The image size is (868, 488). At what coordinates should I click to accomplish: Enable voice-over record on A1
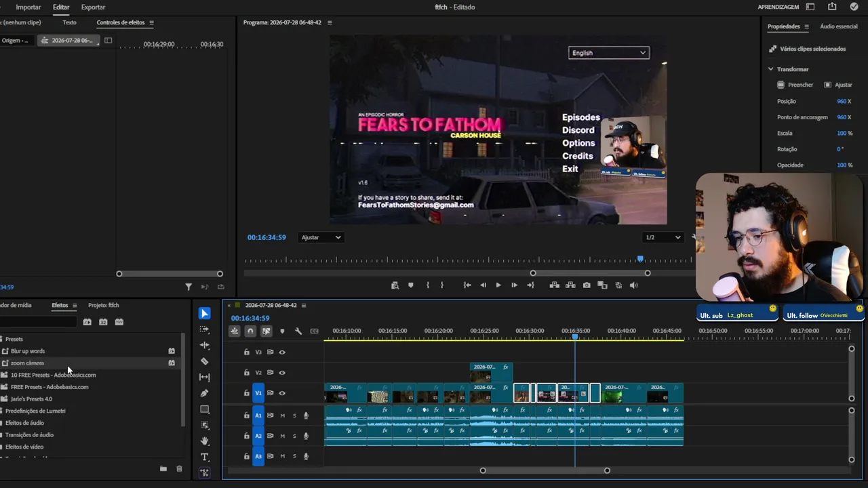pyautogui.click(x=307, y=415)
